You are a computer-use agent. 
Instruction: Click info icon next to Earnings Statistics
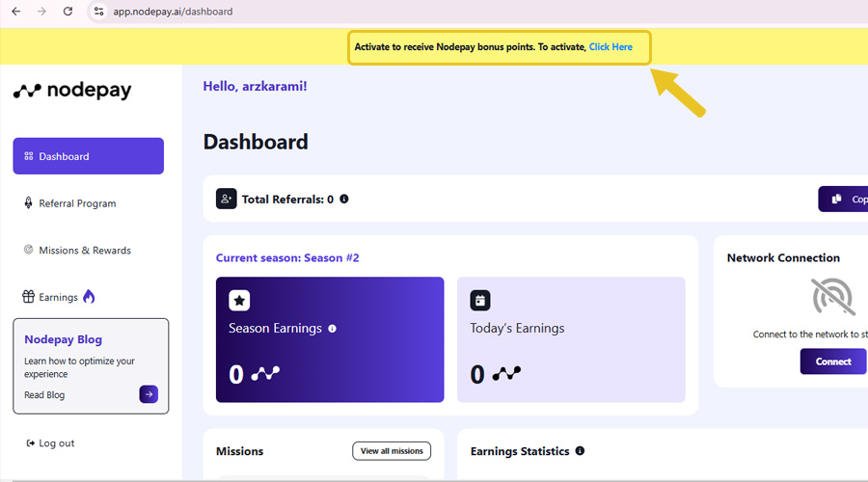pyautogui.click(x=580, y=450)
